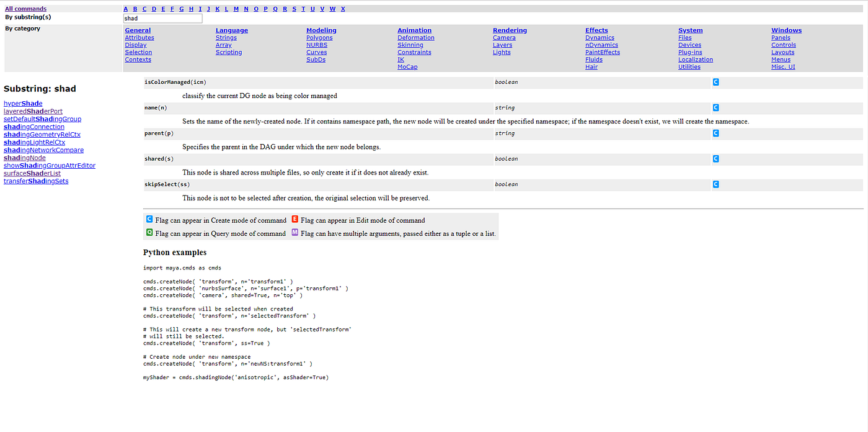
Task: Open the Modeling category
Action: coord(321,30)
